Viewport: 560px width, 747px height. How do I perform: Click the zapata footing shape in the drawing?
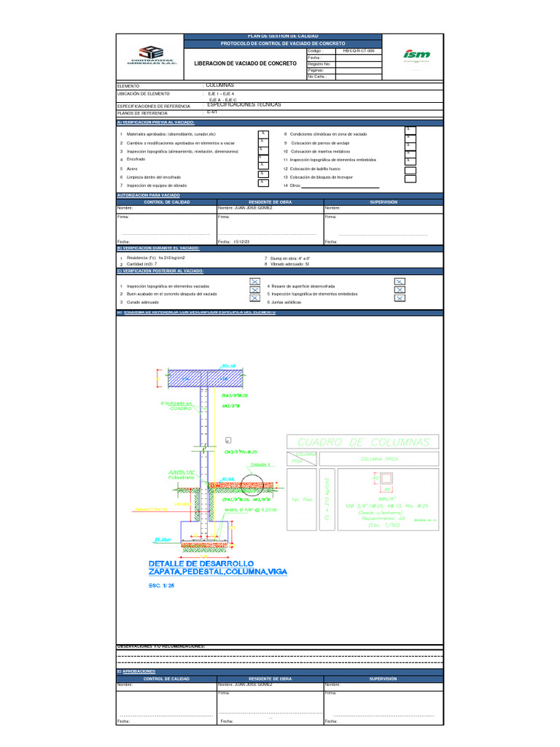(x=205, y=532)
